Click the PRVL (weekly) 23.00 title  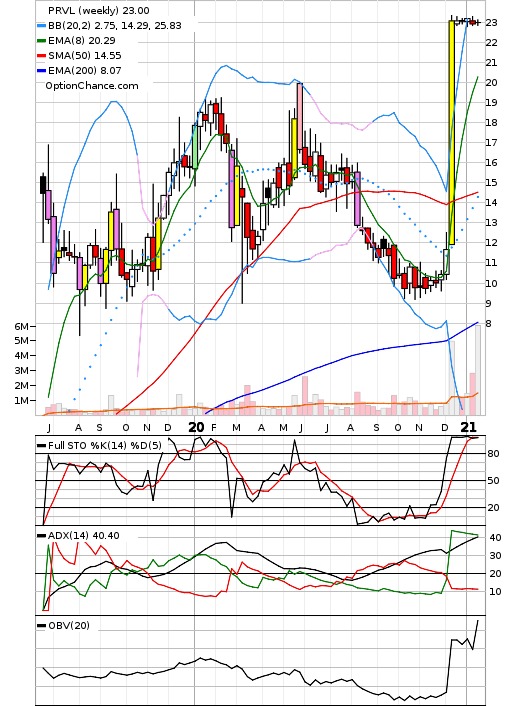pos(99,10)
